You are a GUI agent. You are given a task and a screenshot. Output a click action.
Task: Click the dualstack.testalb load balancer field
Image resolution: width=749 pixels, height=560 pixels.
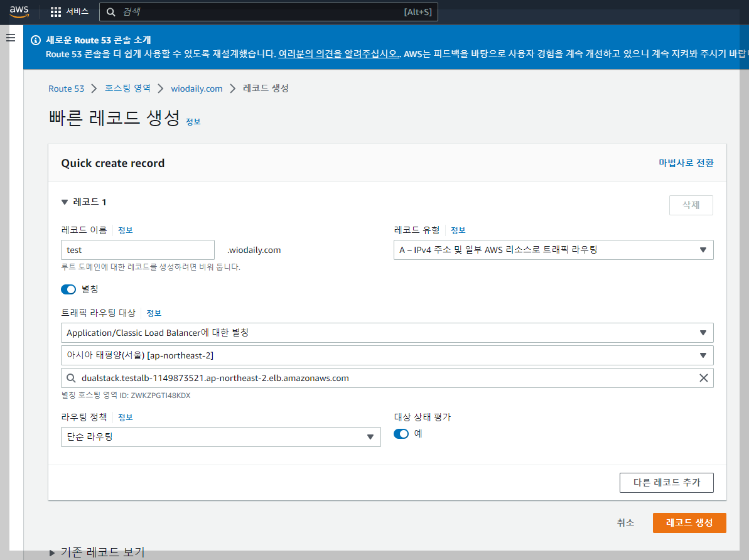coord(387,378)
